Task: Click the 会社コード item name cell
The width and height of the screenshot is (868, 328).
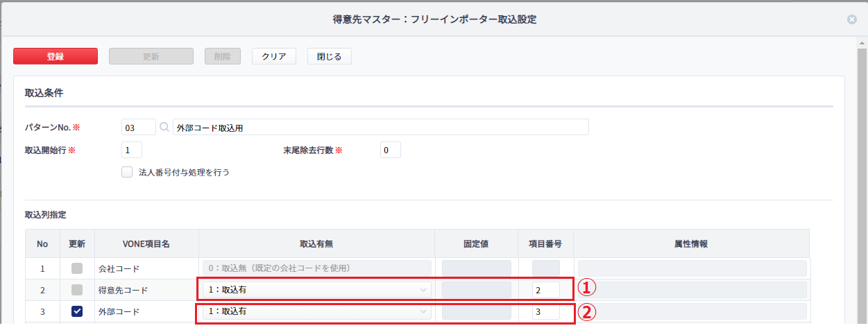Action: coord(146,268)
